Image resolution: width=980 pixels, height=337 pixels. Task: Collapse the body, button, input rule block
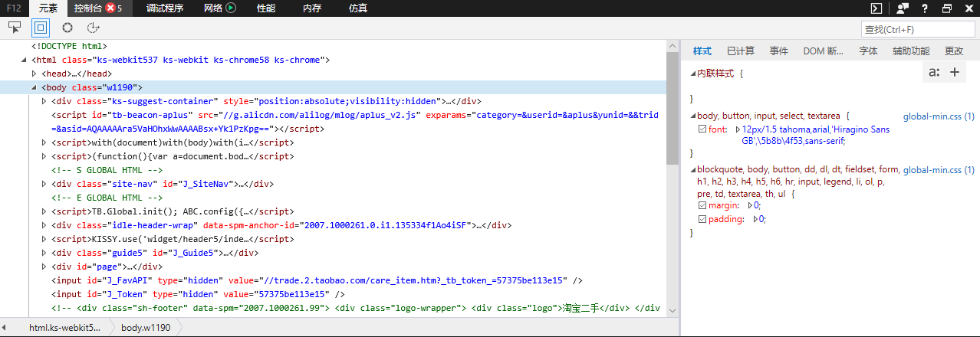(x=692, y=116)
